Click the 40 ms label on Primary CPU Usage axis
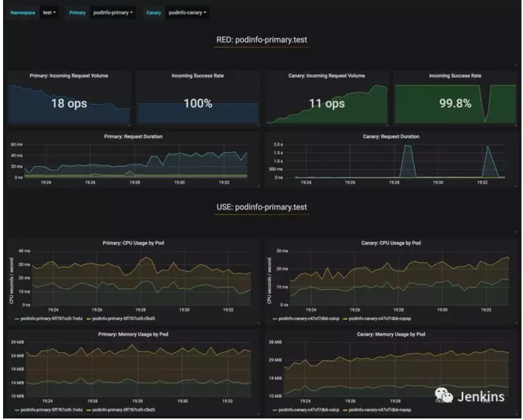Image resolution: width=523 pixels, height=420 pixels. (x=24, y=251)
